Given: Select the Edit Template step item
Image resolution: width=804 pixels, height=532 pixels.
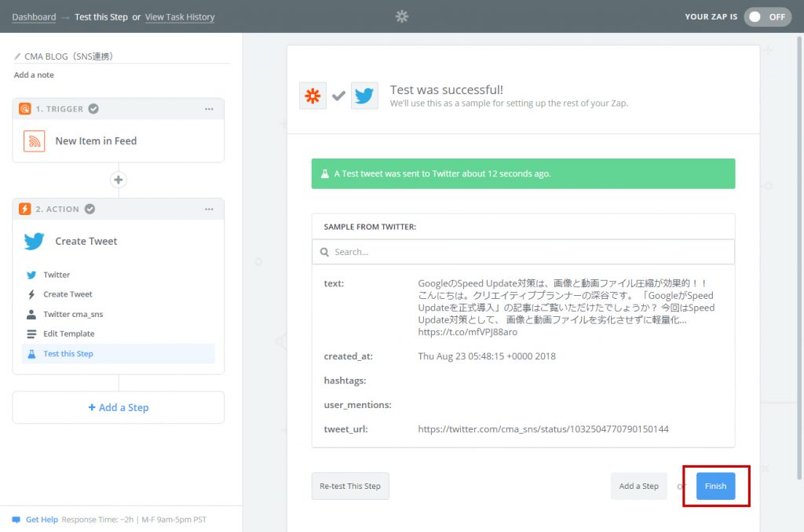Looking at the screenshot, I should point(68,333).
